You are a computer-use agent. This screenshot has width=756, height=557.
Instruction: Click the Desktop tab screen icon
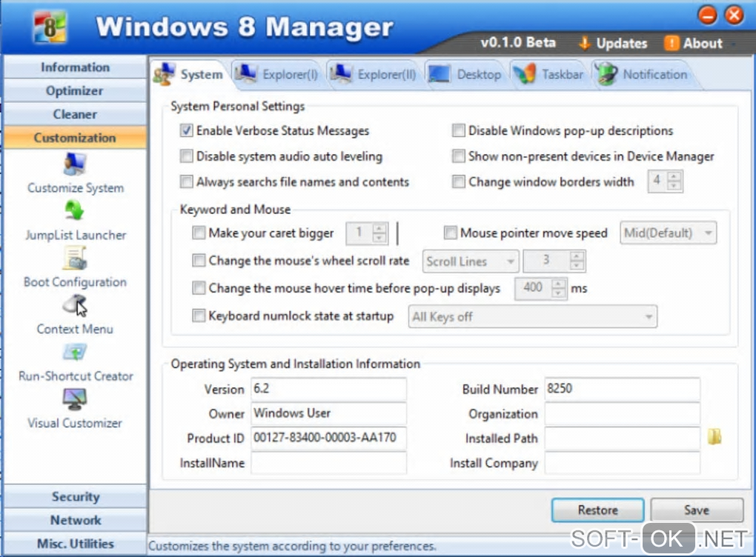(439, 74)
